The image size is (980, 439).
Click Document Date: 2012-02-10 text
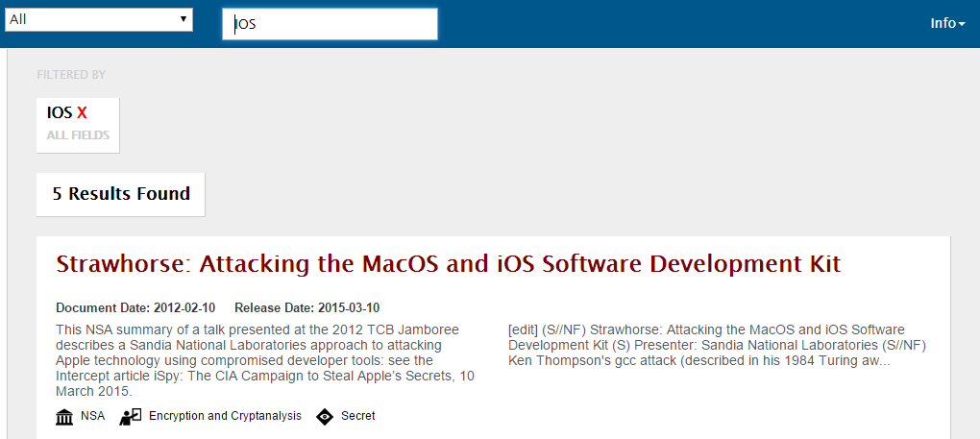click(x=135, y=307)
